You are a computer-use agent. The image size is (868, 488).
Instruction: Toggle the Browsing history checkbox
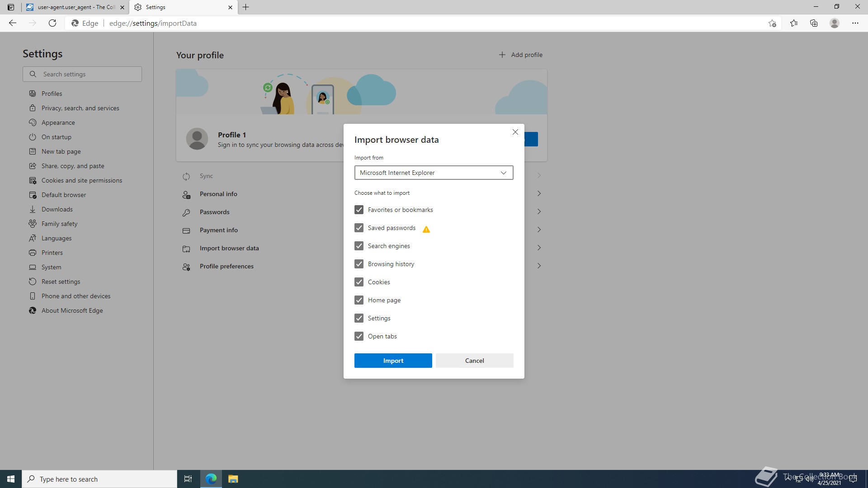point(359,264)
